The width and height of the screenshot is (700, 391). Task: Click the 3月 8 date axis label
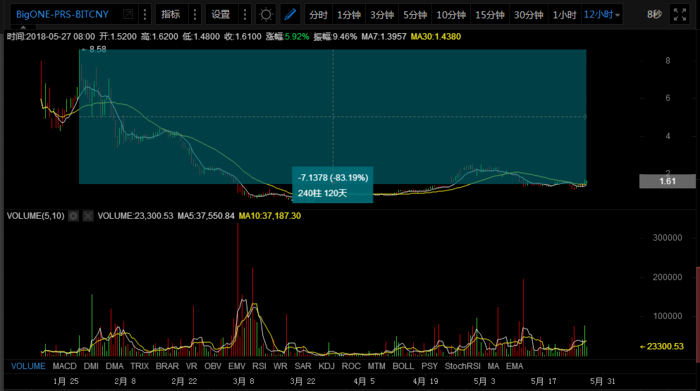point(243,381)
